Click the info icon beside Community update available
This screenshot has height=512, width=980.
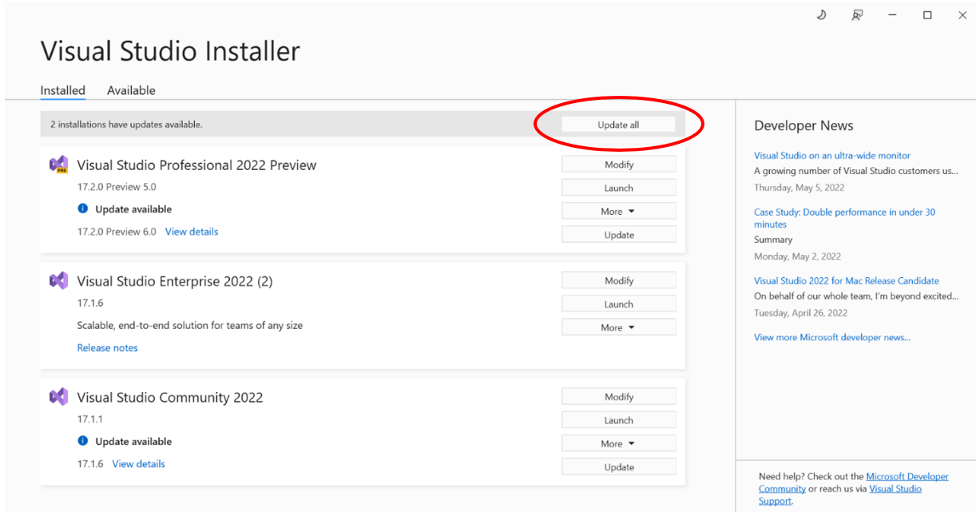coord(83,442)
